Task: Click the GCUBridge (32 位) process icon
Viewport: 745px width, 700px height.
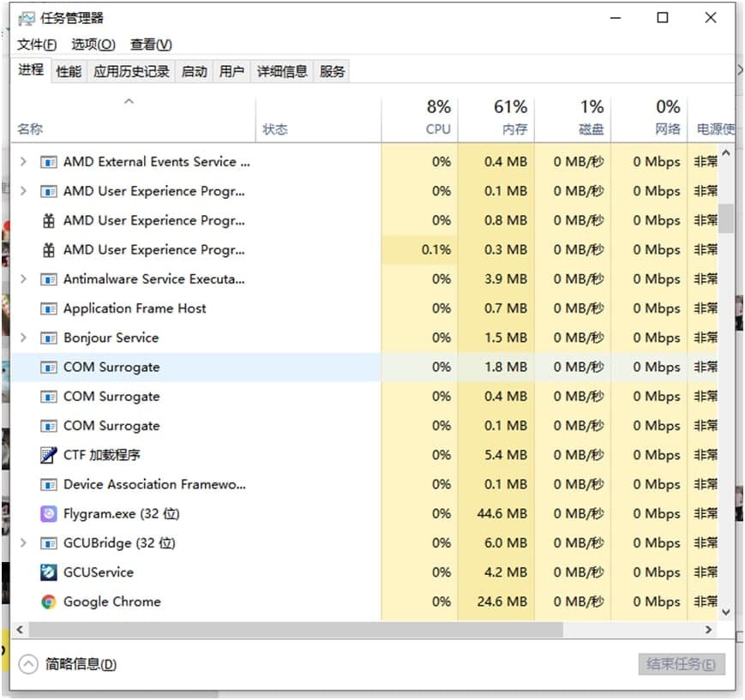Action: tap(49, 543)
